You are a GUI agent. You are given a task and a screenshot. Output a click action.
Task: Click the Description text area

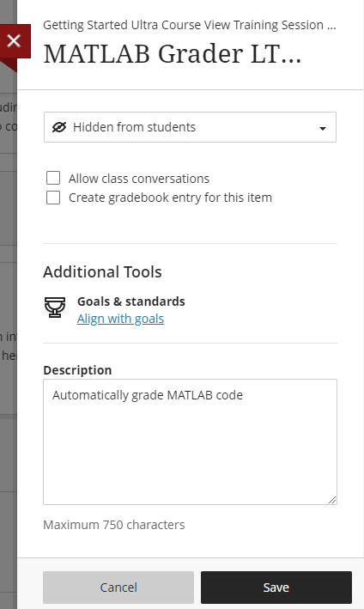click(x=190, y=442)
